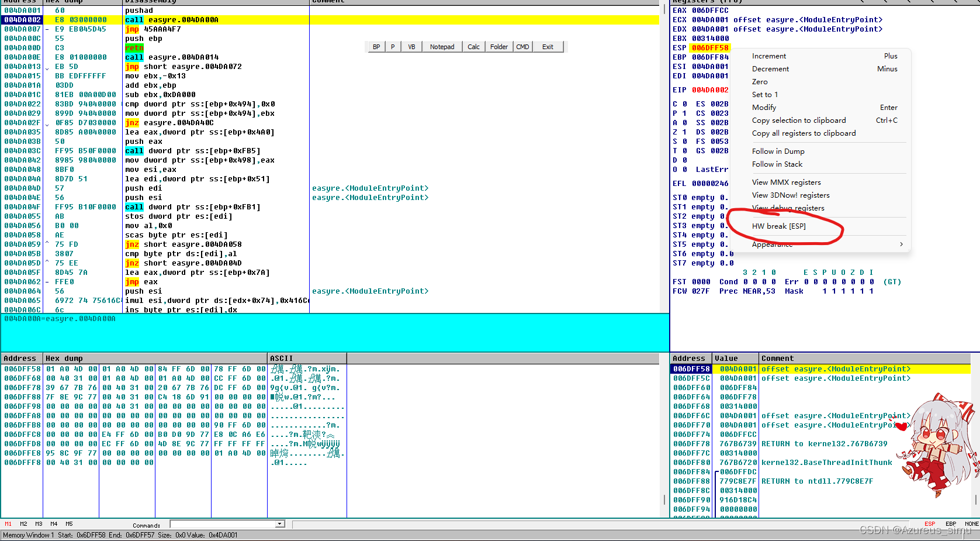This screenshot has width=980, height=541.
Task: Open Folder from the floating toolbar
Action: [x=499, y=47]
